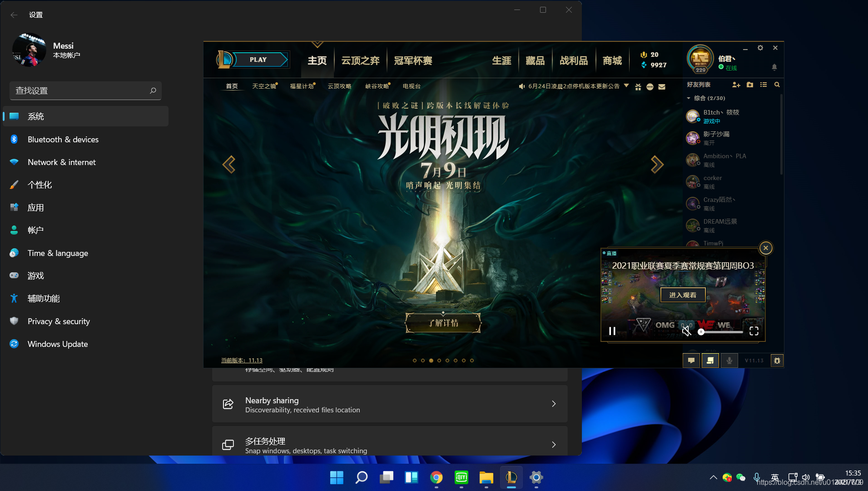Select the 峡谷攻略 sub-tab
The width and height of the screenshot is (868, 491).
coord(377,86)
